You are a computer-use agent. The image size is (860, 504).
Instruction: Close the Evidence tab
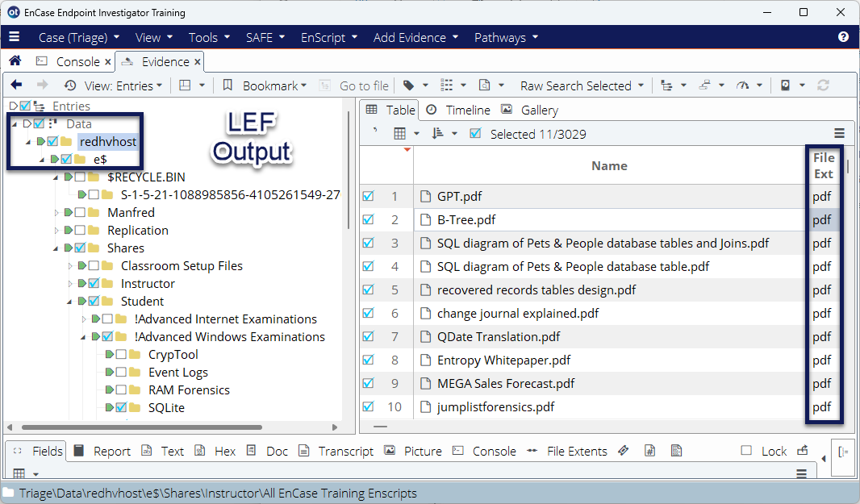[198, 62]
